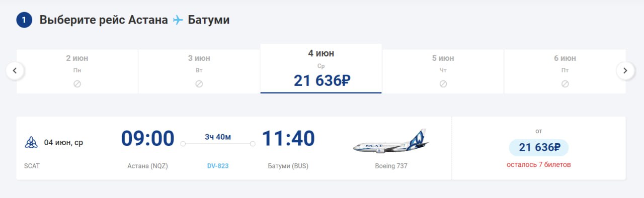Click the unavailable icon under 3 июн

point(199,84)
